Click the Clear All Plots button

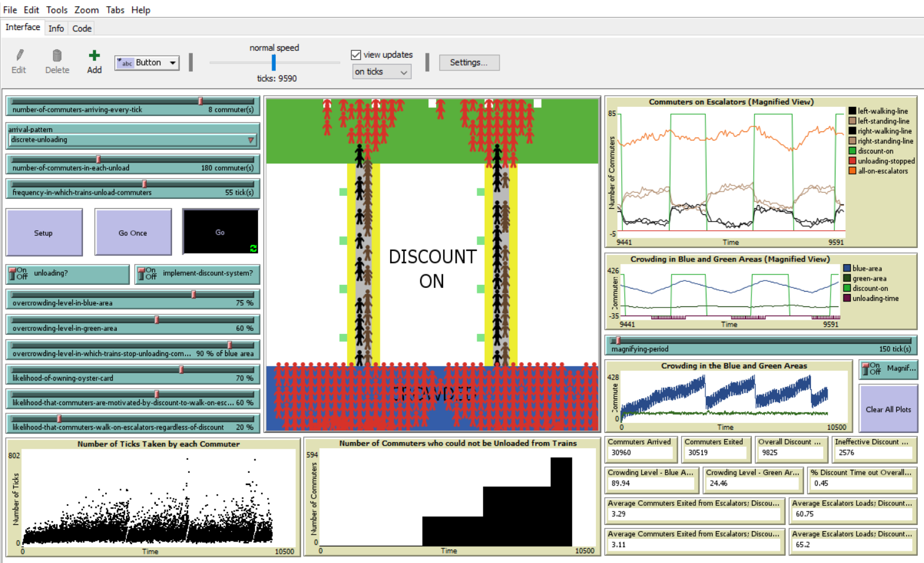click(x=888, y=410)
